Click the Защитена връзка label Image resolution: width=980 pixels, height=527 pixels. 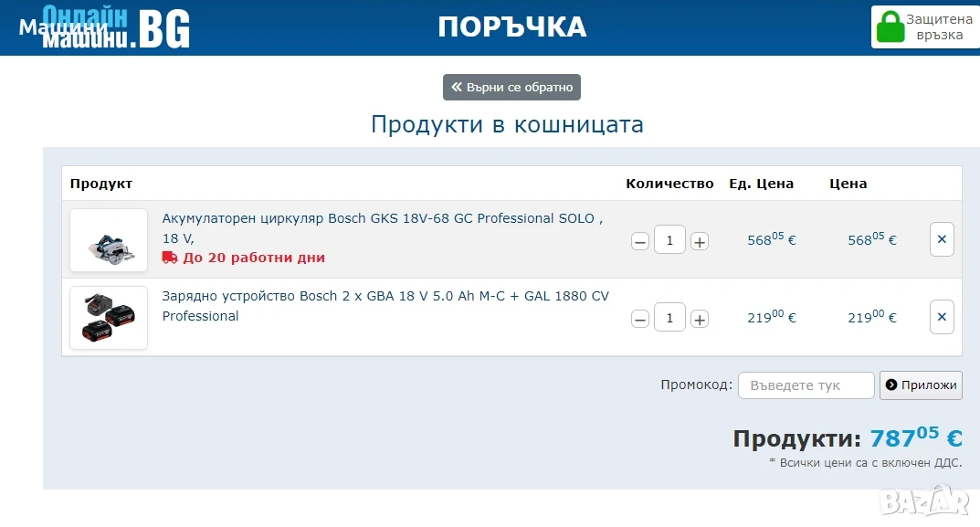point(940,26)
